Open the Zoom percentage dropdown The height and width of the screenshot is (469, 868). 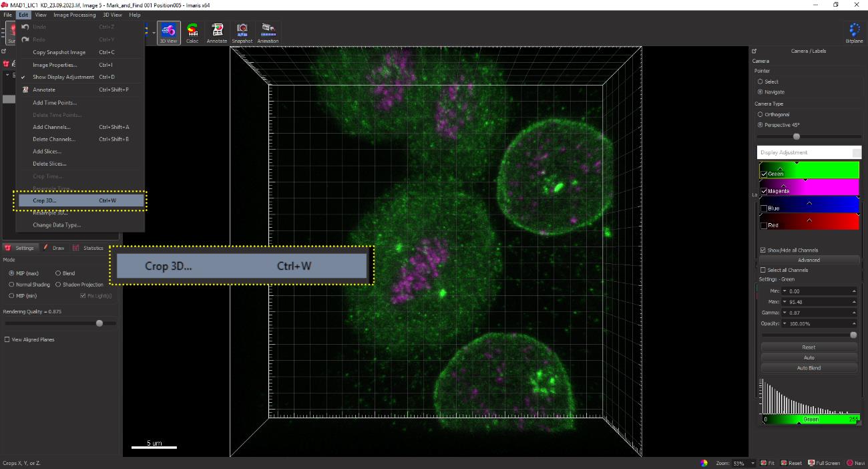click(752, 463)
